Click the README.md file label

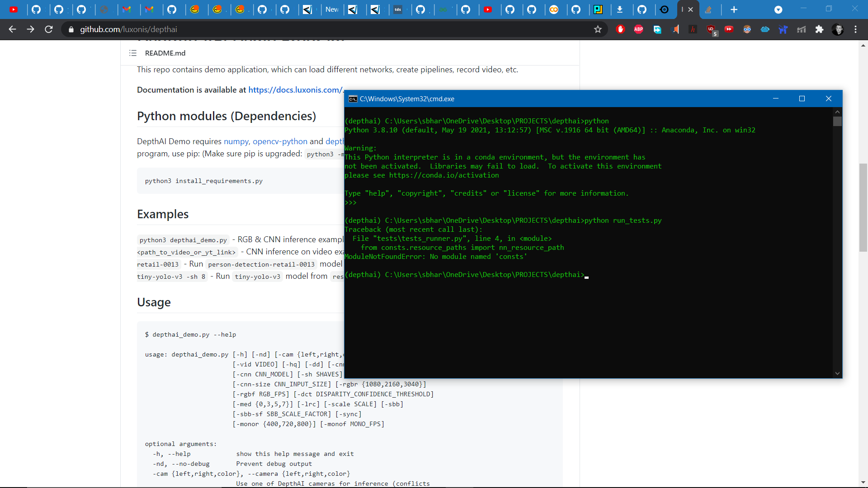[165, 53]
